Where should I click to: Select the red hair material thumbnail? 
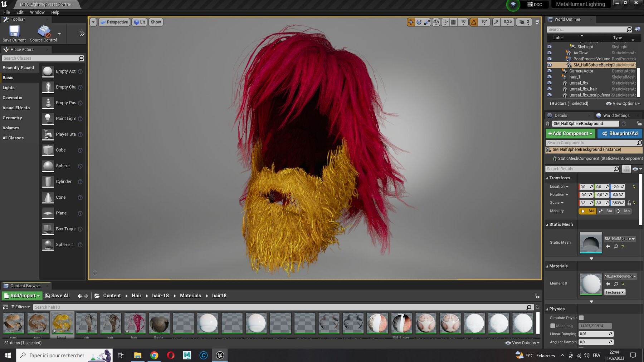click(135, 323)
